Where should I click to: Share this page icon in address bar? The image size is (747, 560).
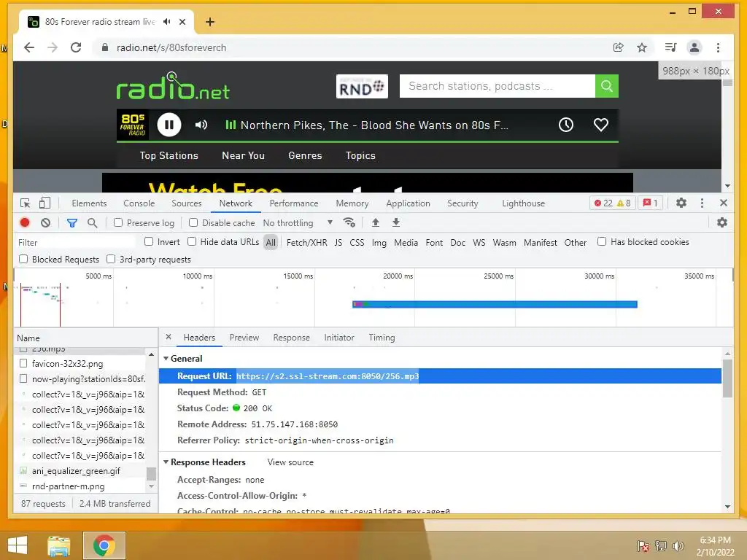(x=618, y=47)
